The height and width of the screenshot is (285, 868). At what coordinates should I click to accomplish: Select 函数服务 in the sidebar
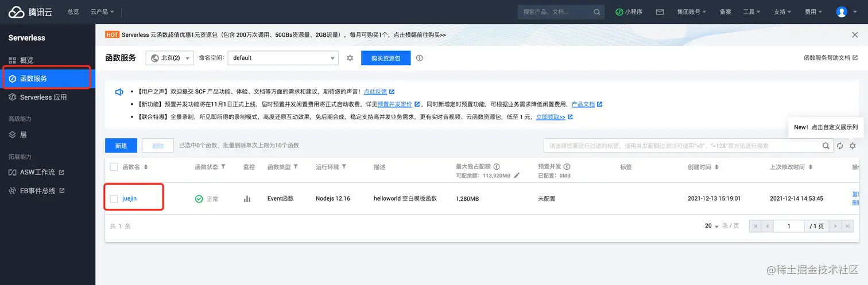[x=46, y=79]
